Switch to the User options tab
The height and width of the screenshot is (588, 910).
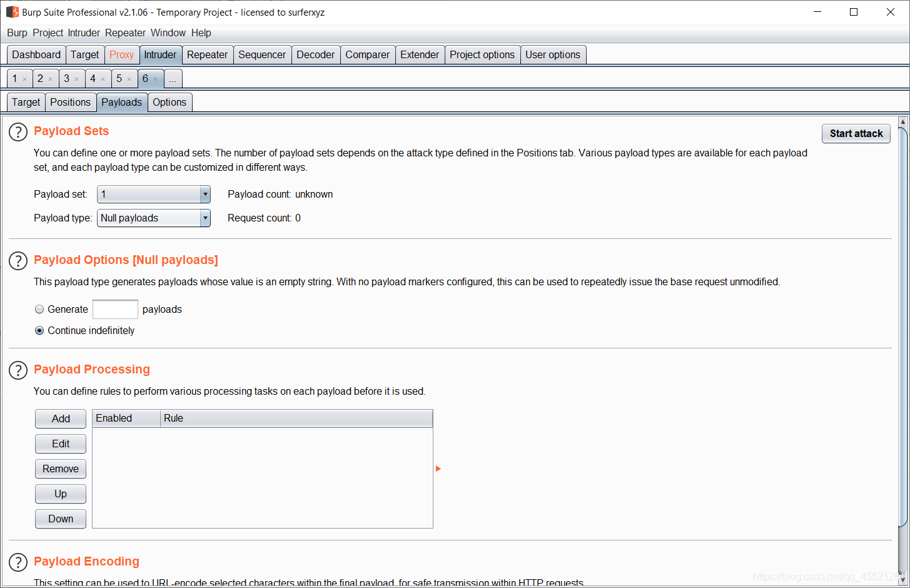[x=553, y=55]
